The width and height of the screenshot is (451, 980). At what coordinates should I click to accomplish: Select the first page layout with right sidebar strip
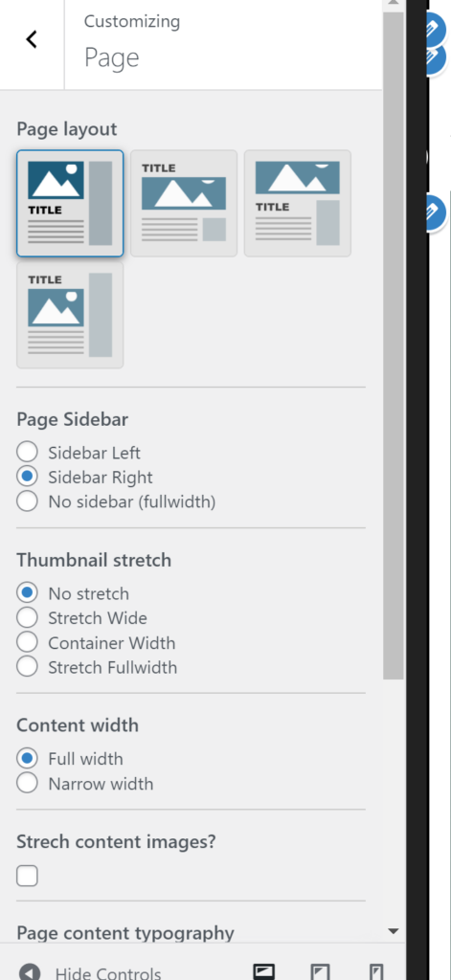tap(70, 203)
